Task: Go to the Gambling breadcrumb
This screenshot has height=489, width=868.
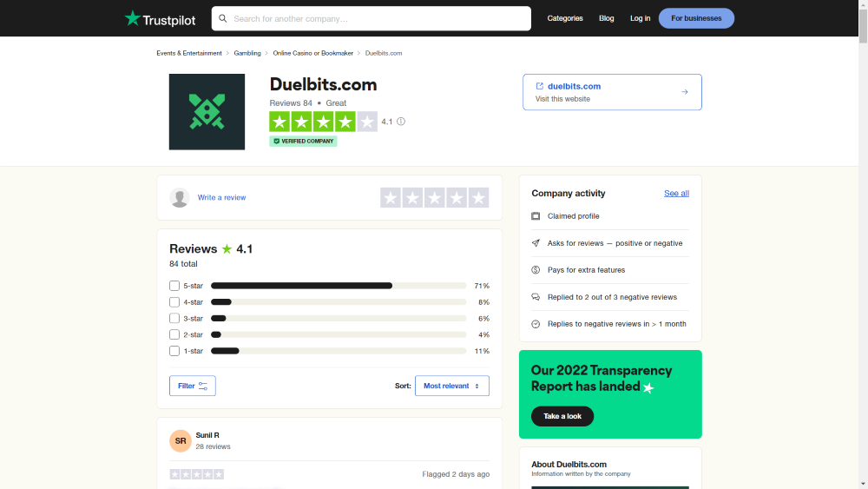Action: [x=247, y=53]
